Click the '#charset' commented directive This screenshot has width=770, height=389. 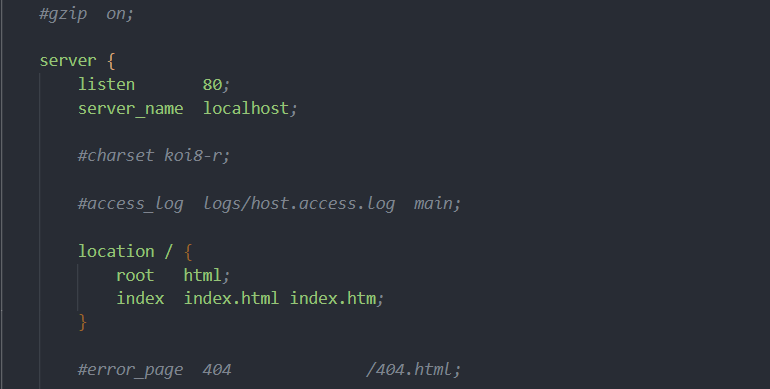pyautogui.click(x=116, y=156)
